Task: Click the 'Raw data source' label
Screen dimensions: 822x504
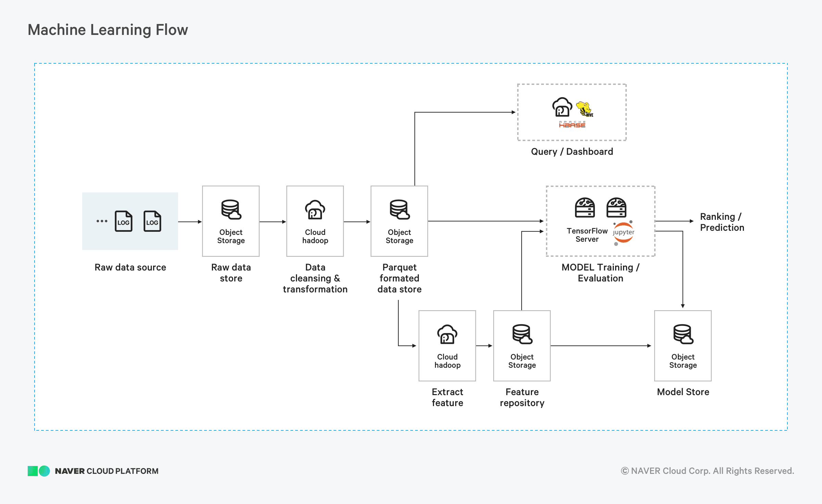Action: (x=130, y=267)
